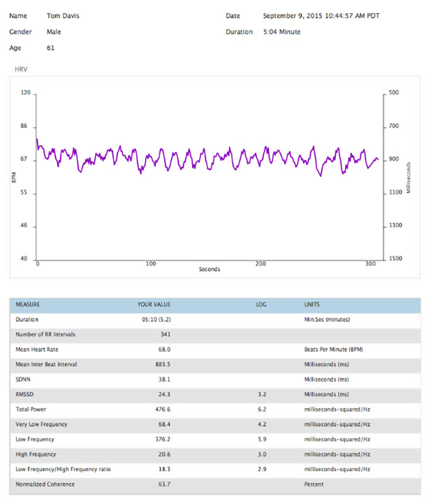Click the Gender value Male

tap(54, 32)
